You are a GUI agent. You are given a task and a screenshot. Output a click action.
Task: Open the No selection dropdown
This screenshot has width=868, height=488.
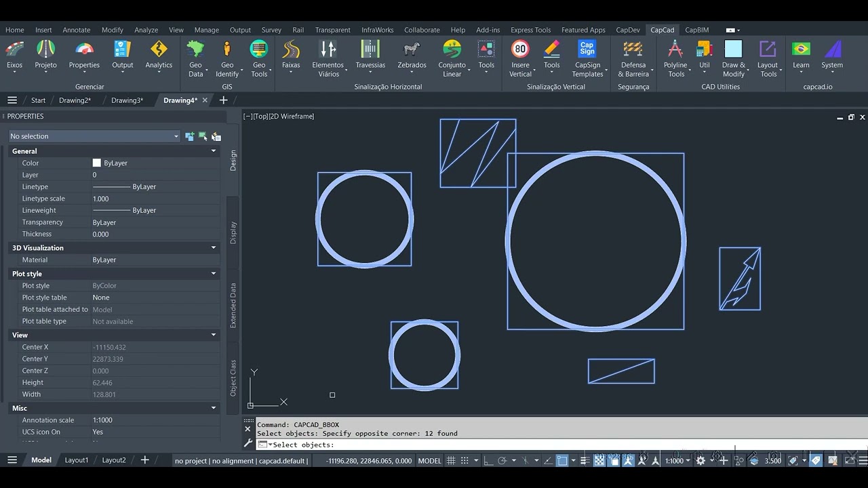point(94,136)
